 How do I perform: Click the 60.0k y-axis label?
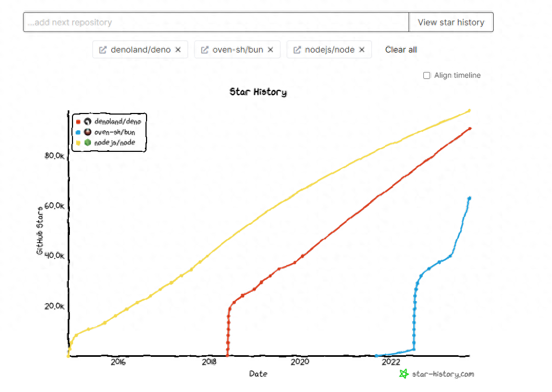pyautogui.click(x=55, y=205)
